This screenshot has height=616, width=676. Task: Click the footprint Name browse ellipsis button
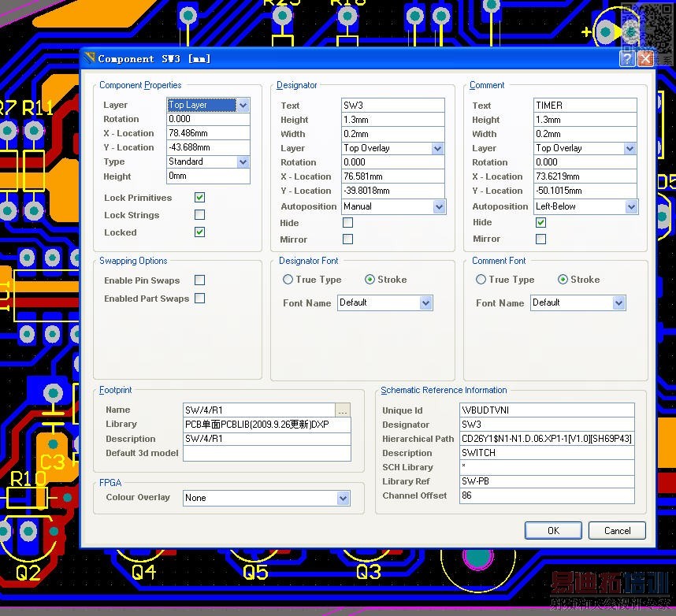tap(342, 410)
